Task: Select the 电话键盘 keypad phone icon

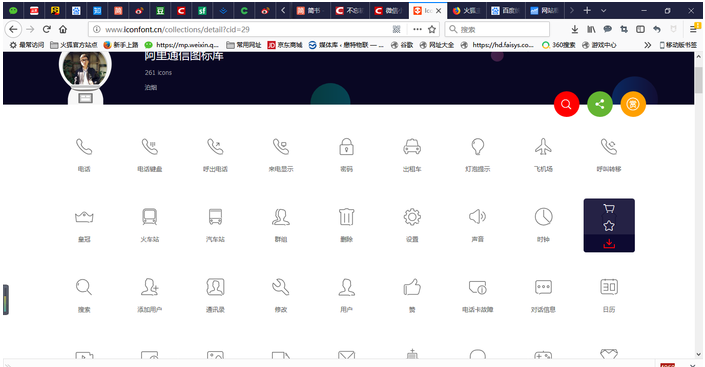Action: point(150,147)
